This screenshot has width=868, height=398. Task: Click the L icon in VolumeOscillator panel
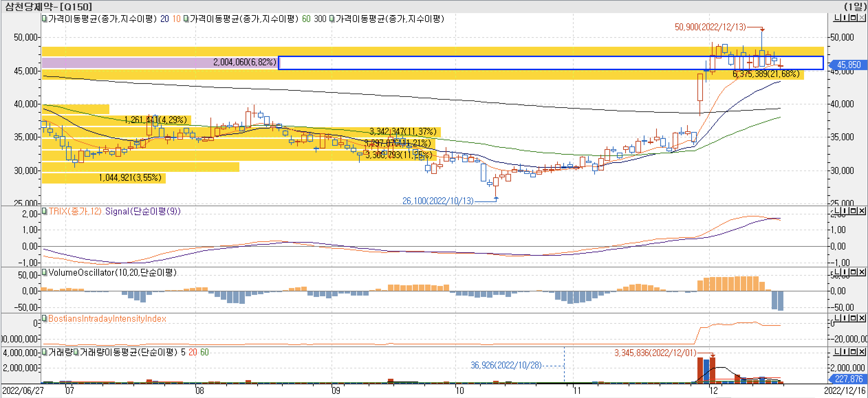coord(836,272)
